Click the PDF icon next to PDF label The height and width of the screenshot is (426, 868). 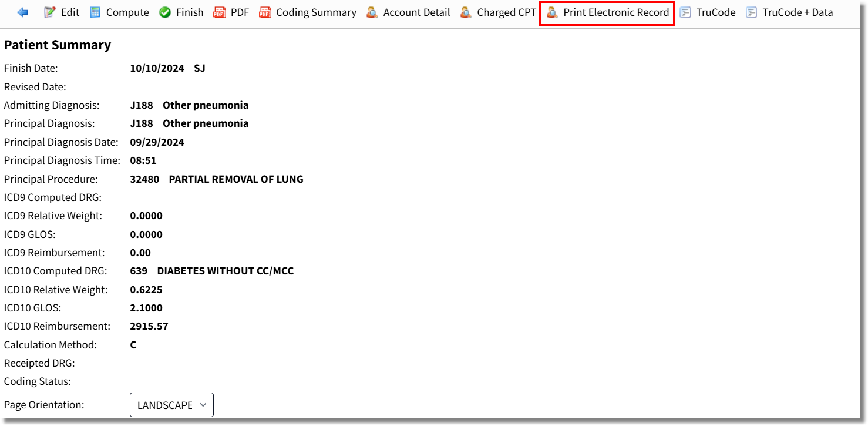click(x=220, y=12)
